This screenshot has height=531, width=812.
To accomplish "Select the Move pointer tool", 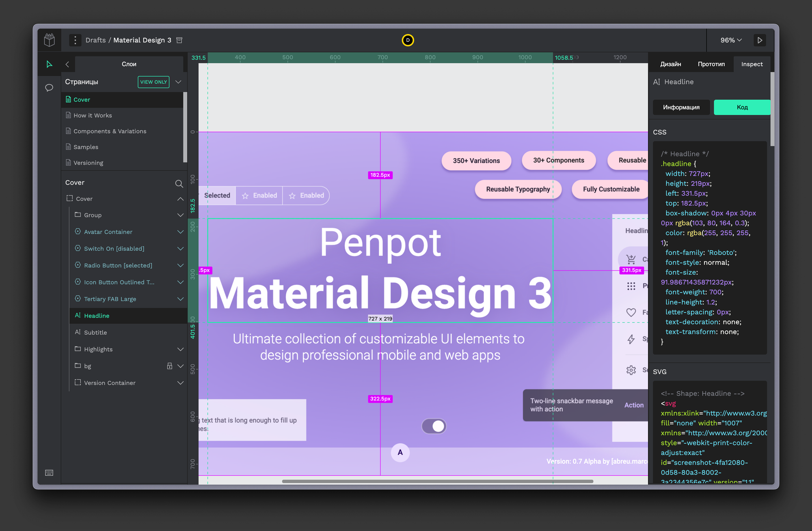I will point(49,64).
